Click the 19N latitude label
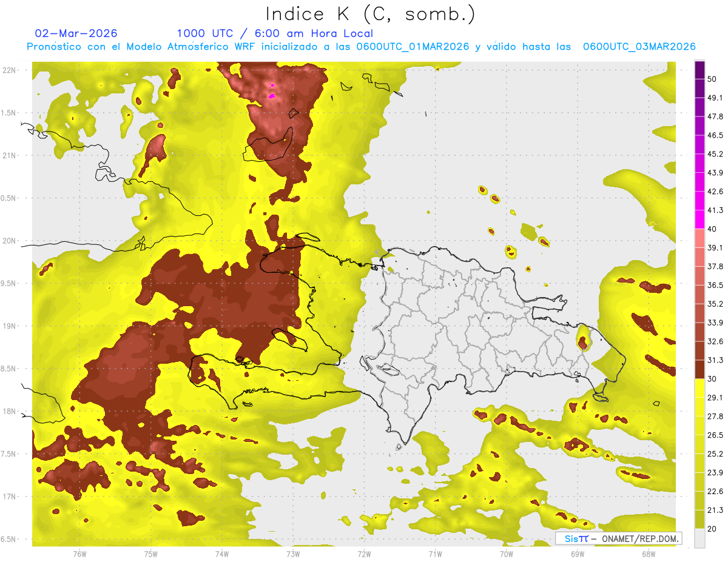The width and height of the screenshot is (728, 562). [x=10, y=326]
